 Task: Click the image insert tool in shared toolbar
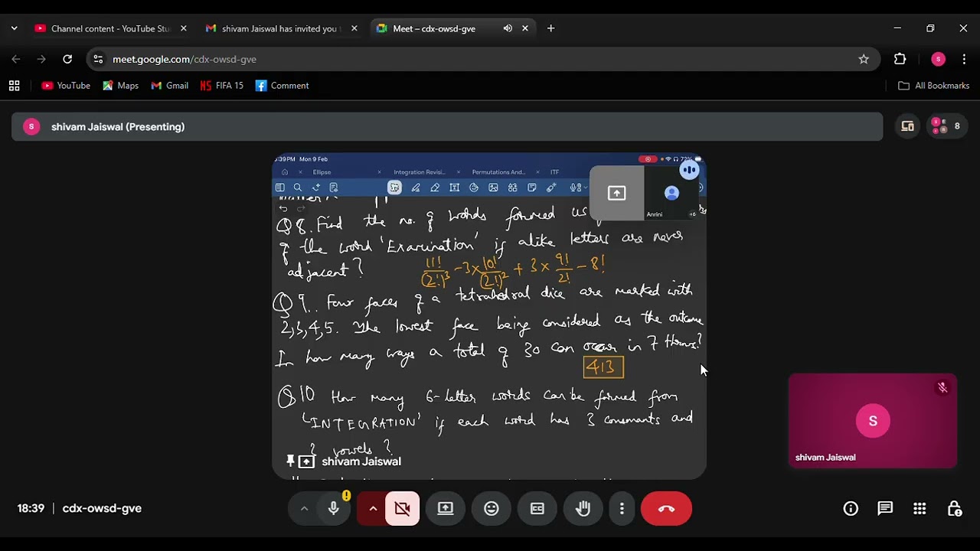[493, 187]
